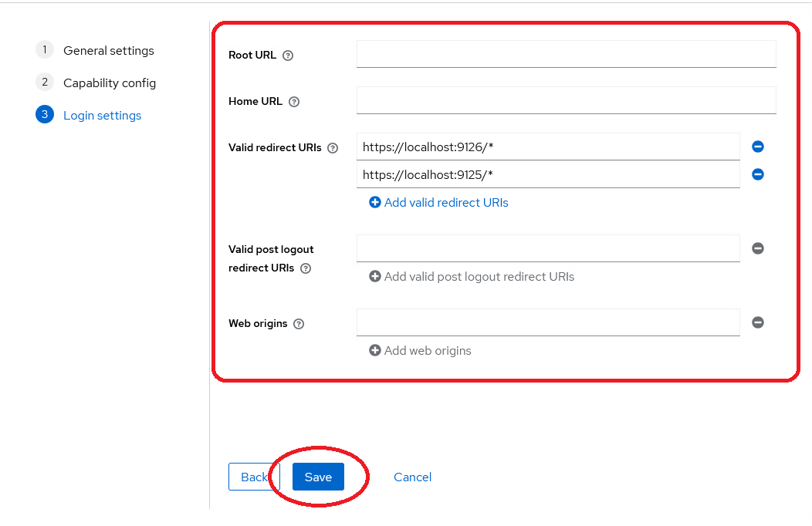Add a new web origins entry
This screenshot has width=812, height=526.
click(419, 350)
